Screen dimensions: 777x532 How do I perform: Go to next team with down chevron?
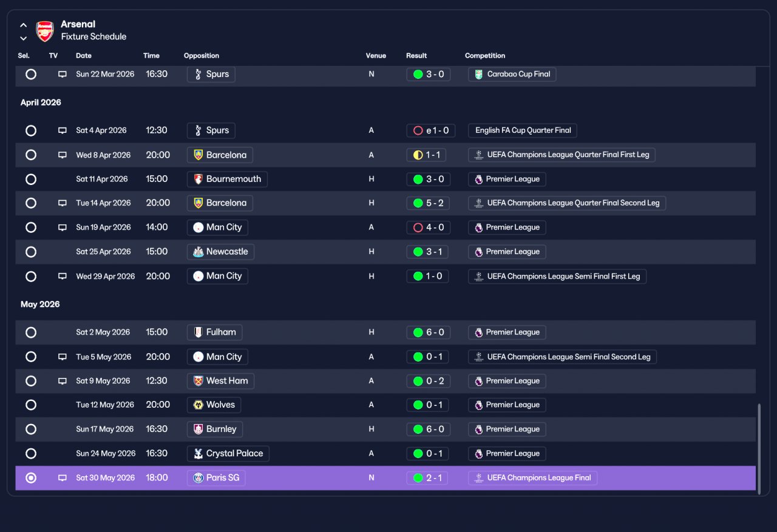23,38
